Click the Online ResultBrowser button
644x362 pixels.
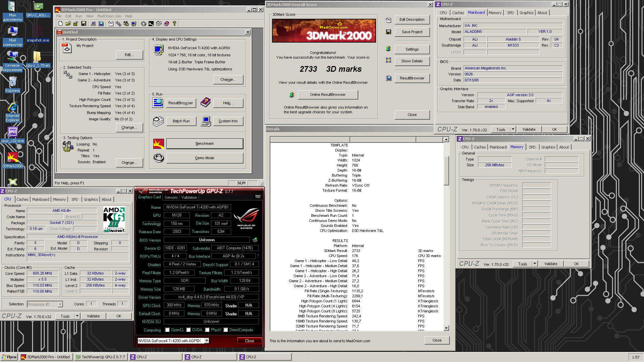pos(328,95)
